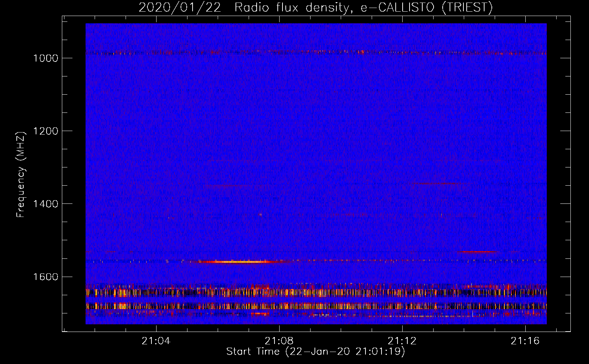
Task: Click the '21:04' time axis label
Action: [156, 341]
